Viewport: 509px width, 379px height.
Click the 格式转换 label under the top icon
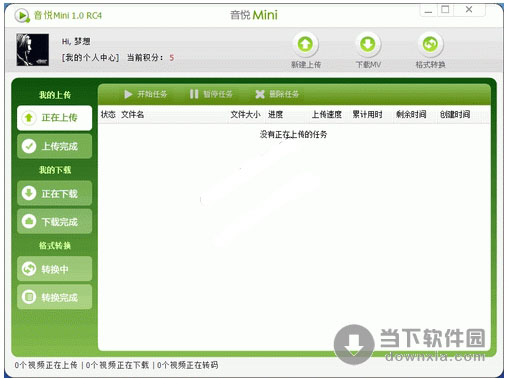[430, 65]
